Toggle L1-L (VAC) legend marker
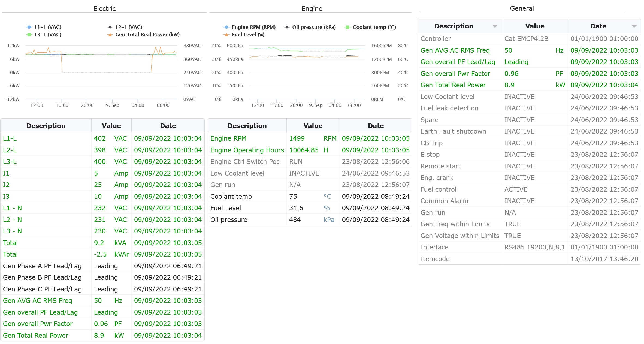Screen dimensions: 644x344 [29, 27]
